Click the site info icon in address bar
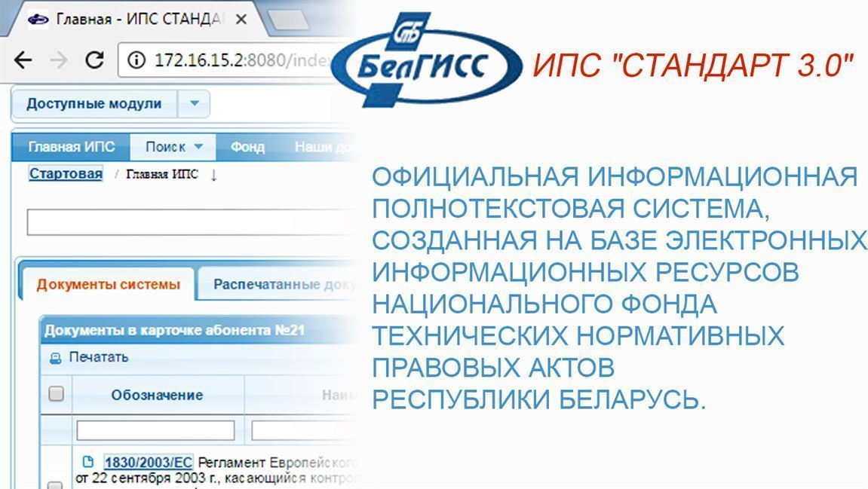 [x=136, y=60]
